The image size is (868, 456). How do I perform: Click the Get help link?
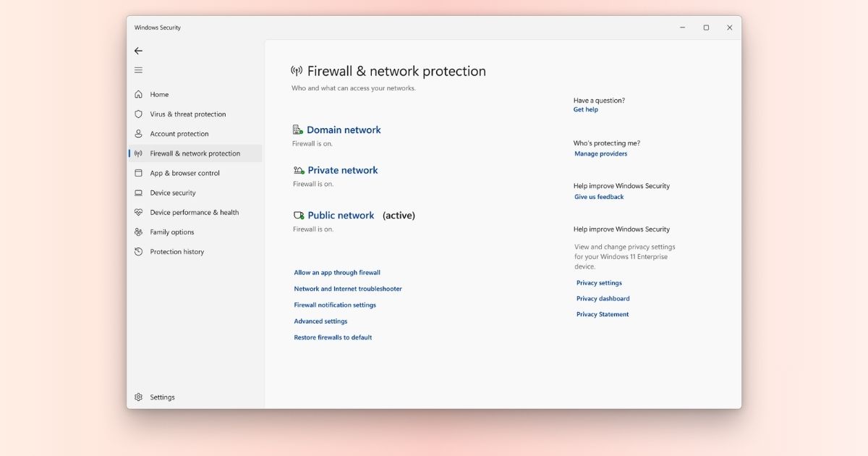click(586, 109)
